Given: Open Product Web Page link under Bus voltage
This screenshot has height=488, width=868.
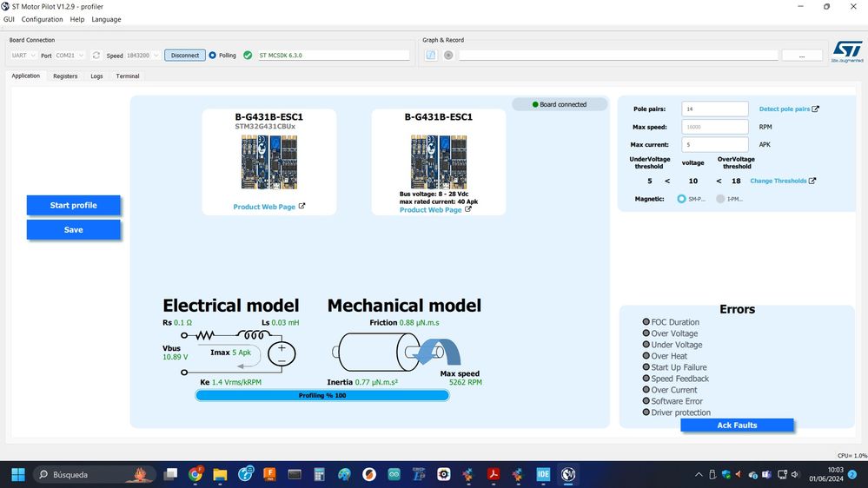Looking at the screenshot, I should pyautogui.click(x=431, y=210).
